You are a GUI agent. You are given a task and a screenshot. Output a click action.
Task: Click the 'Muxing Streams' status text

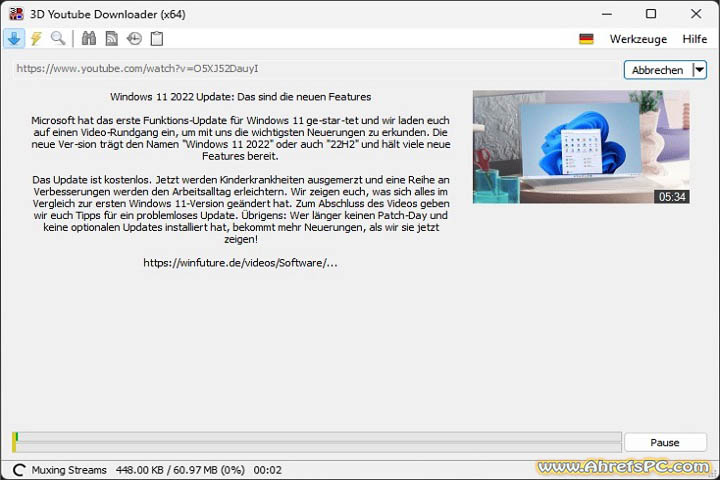[x=69, y=470]
